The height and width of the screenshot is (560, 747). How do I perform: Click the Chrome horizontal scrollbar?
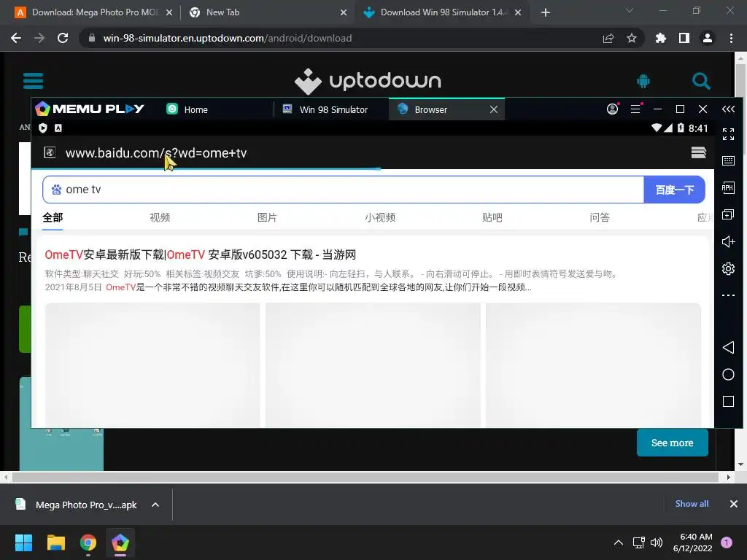pyautogui.click(x=365, y=477)
